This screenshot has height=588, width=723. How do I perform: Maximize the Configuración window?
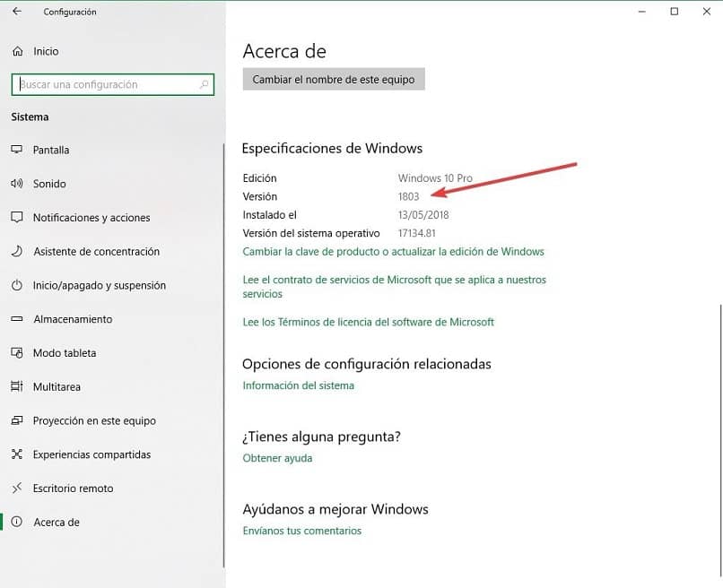click(675, 12)
